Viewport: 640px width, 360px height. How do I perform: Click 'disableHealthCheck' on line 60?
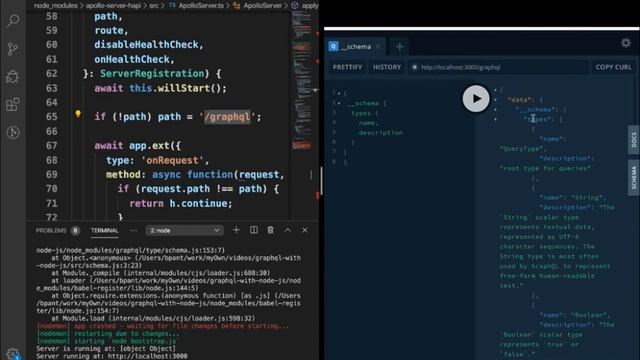click(x=146, y=44)
